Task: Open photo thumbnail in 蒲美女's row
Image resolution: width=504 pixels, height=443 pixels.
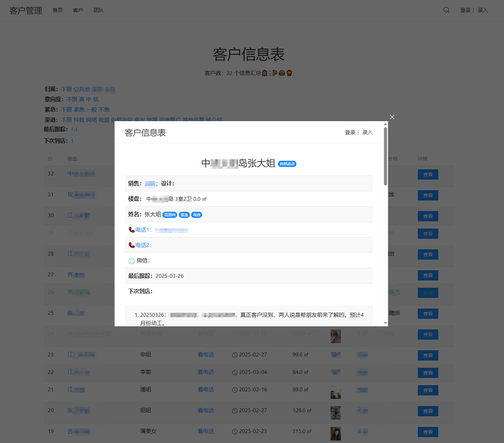Action: click(336, 433)
